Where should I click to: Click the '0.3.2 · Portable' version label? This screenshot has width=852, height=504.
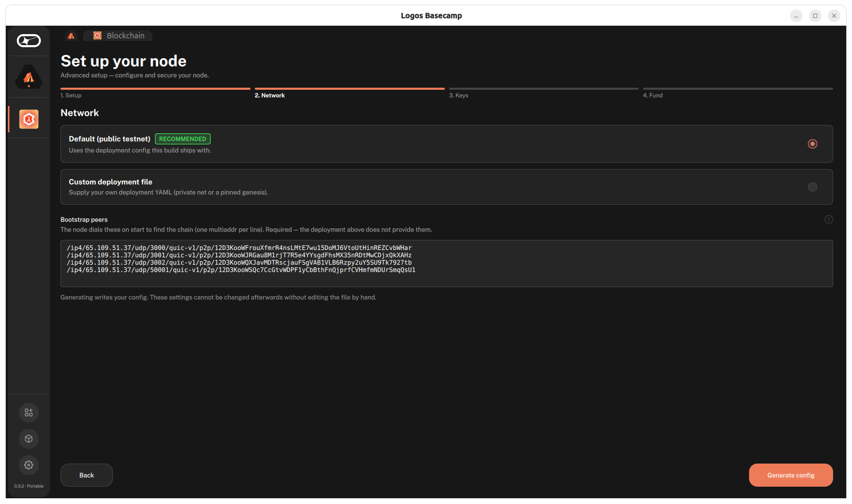point(29,486)
